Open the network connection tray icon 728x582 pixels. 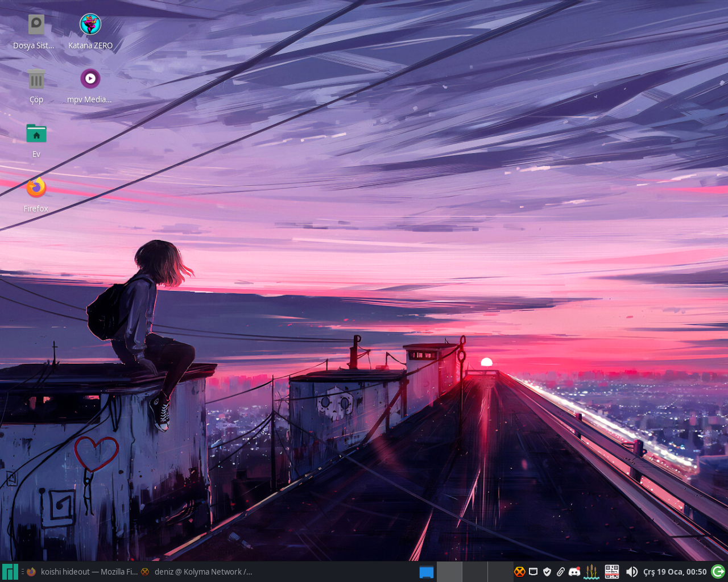tap(533, 572)
